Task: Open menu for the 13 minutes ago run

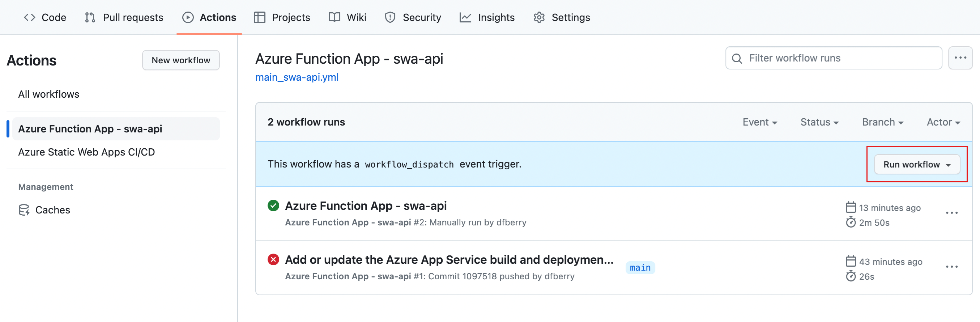Action: (951, 213)
